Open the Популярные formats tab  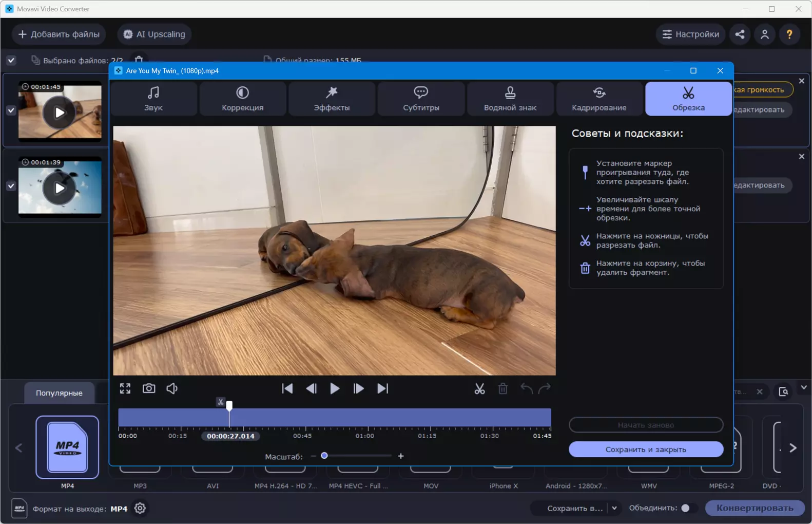(59, 393)
